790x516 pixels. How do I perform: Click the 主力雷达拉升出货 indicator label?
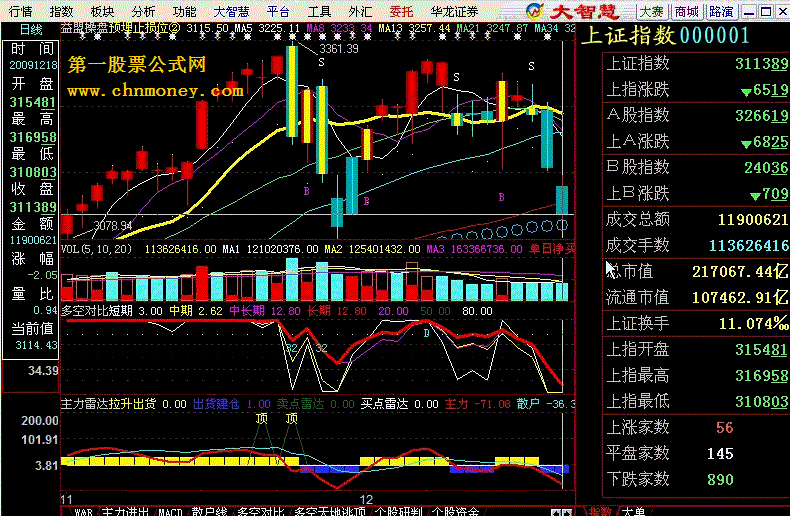(x=108, y=404)
